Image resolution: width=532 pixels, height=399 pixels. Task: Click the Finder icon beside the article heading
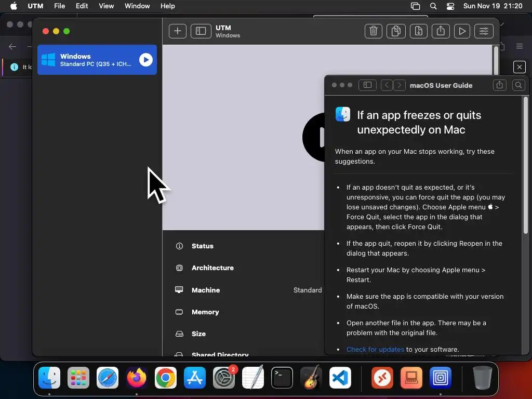pyautogui.click(x=343, y=114)
